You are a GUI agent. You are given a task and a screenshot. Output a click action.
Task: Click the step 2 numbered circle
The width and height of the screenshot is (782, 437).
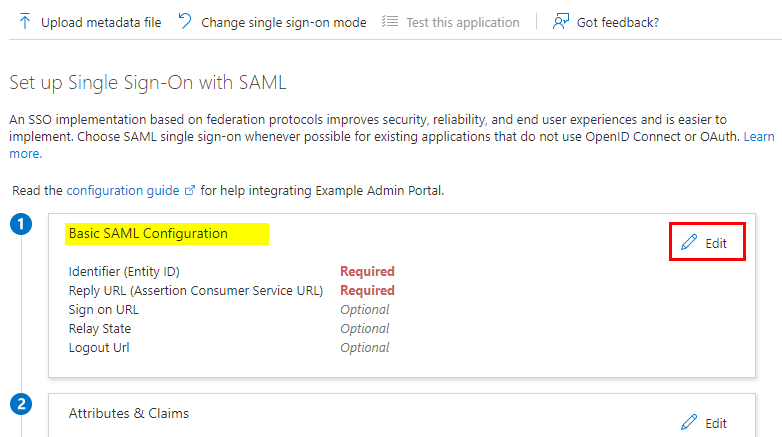coord(21,404)
